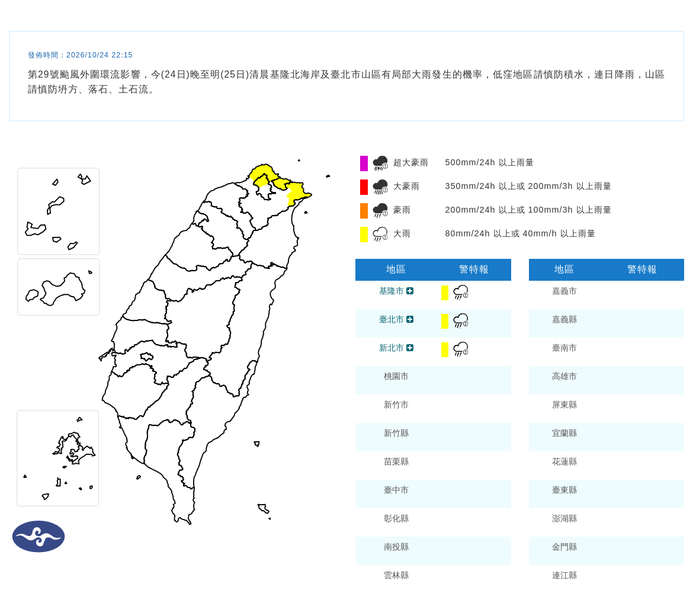Click the 臺東縣 row
The height and width of the screenshot is (616, 693).
pos(607,494)
